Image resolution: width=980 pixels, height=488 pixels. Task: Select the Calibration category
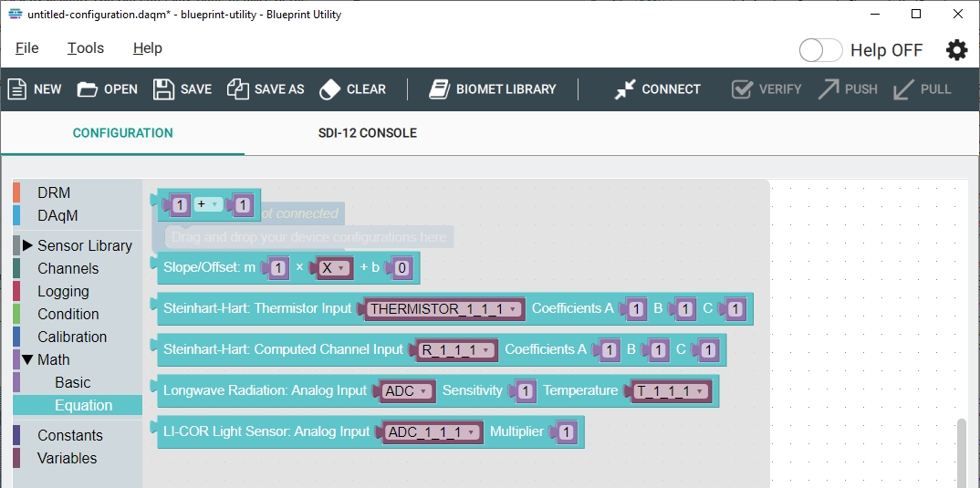pyautogui.click(x=72, y=337)
